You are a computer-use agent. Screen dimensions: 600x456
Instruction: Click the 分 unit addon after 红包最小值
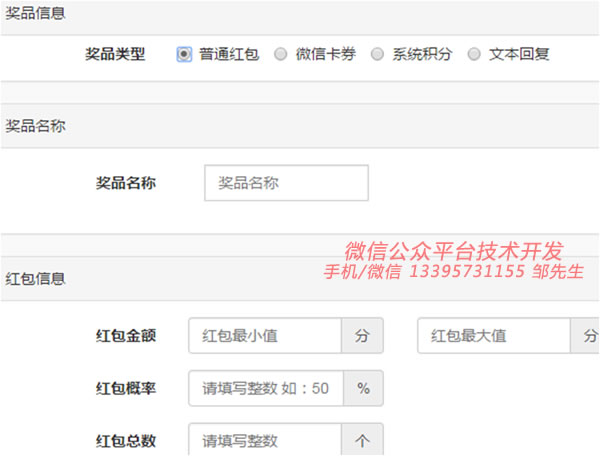[362, 335]
